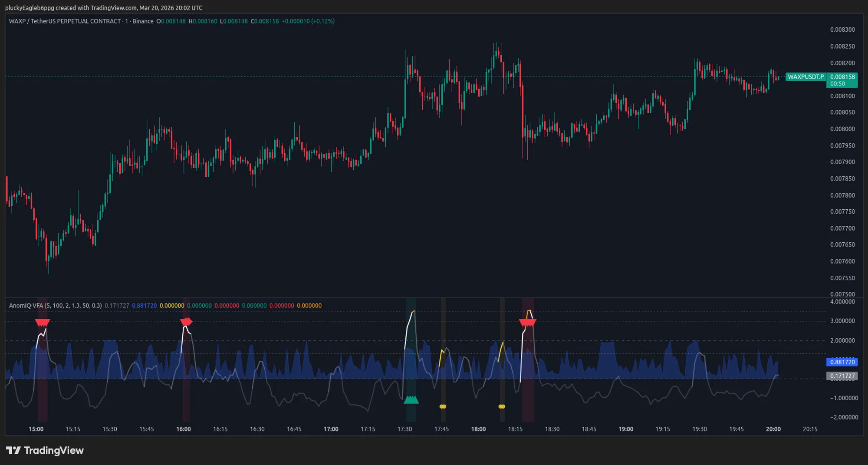Viewport: 868px width, 465px height.
Task: Click the blue 0.881720 label on the scale
Action: [x=841, y=362]
